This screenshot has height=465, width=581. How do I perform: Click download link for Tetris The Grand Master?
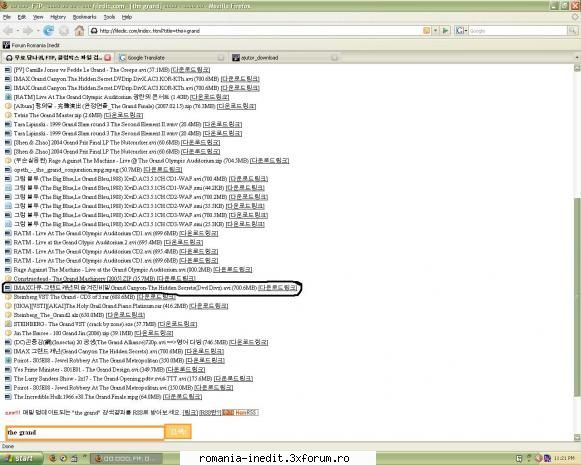[123, 115]
